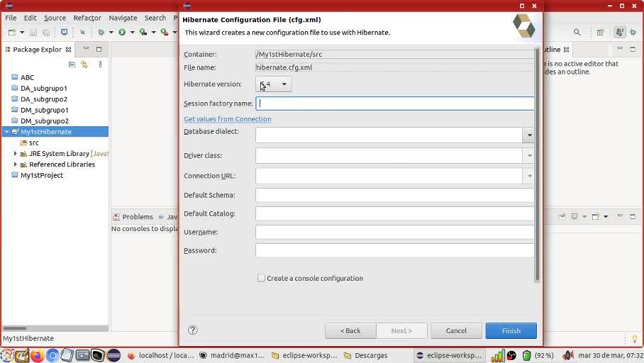Screen dimensions: 644x363
Task: Click the New wizard icon in Eclipse toolbar
Action: [x=12, y=32]
